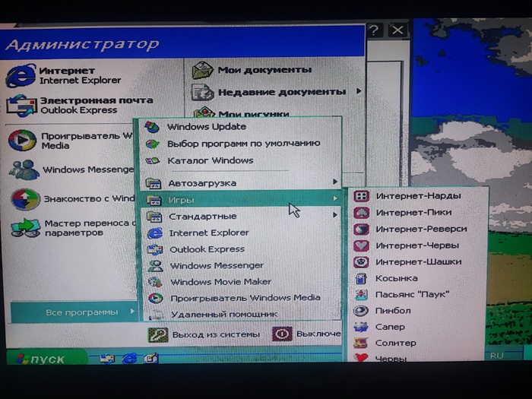Viewport: 532px width, 399px height.
Task: Launch Пасьянс "Паук" game
Action: [x=411, y=294]
